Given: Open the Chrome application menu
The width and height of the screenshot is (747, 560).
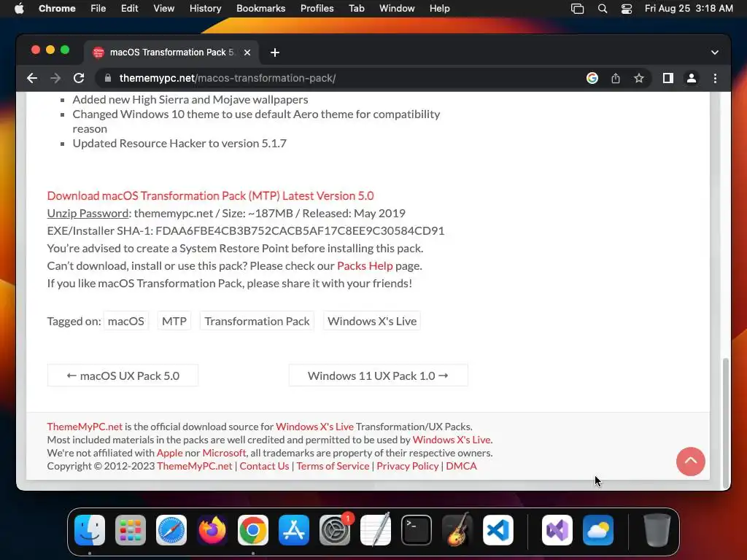Looking at the screenshot, I should point(57,9).
